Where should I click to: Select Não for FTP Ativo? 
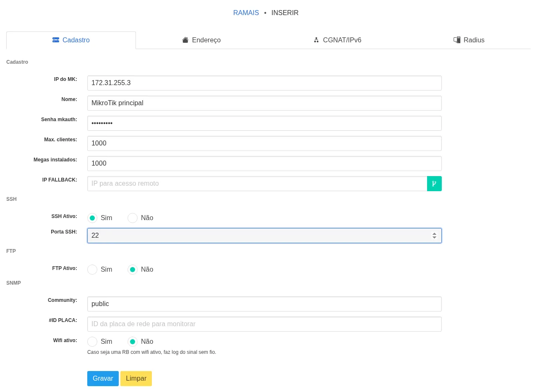133,270
